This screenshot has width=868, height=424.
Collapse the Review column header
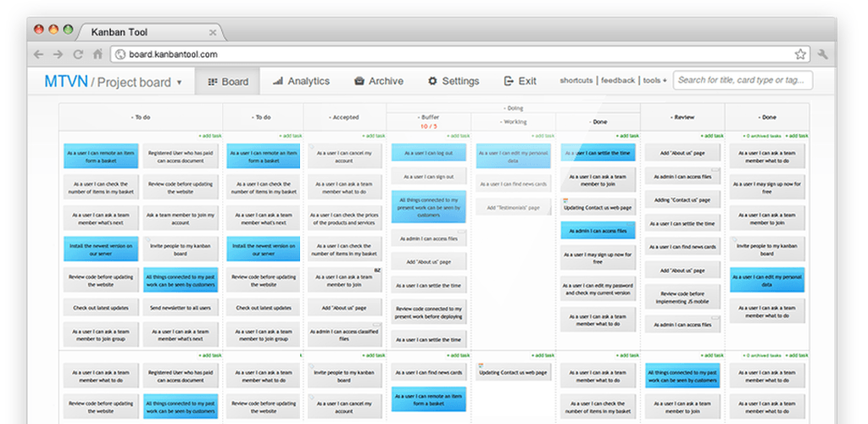[682, 117]
